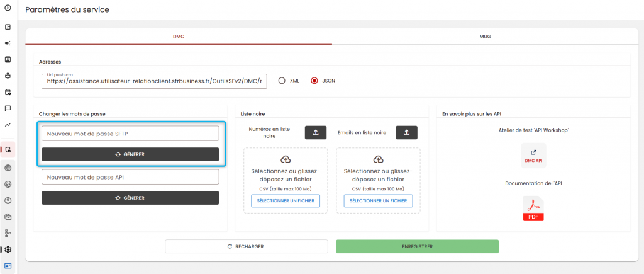Image resolution: width=644 pixels, height=274 pixels.
Task: Focus the Nouveau mot de passe SFTP field
Action: tap(130, 134)
